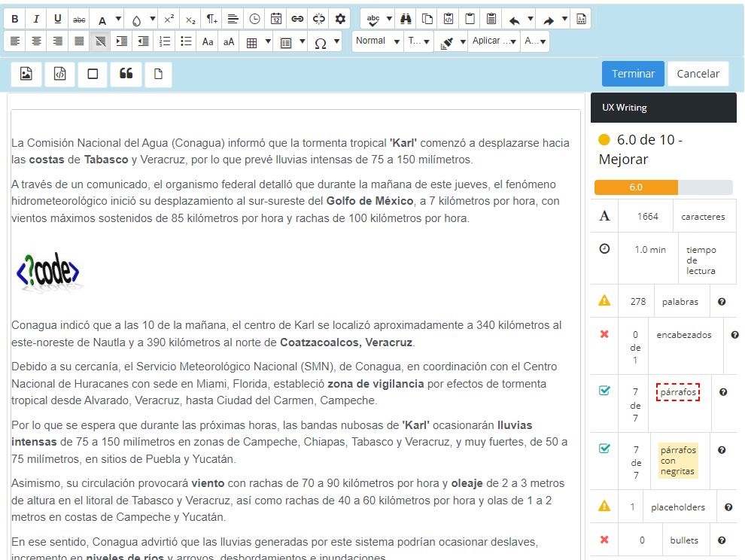Select the insert image icon
The image size is (745, 560).
(26, 73)
